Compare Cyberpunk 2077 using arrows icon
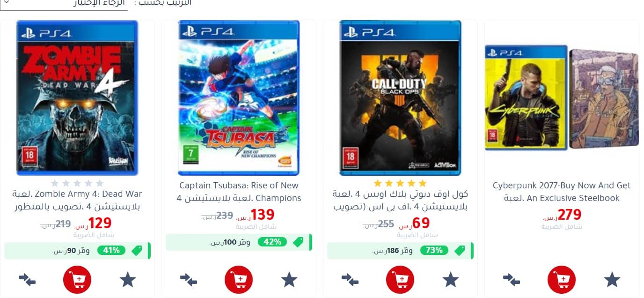This screenshot has width=644, height=298. point(512,280)
